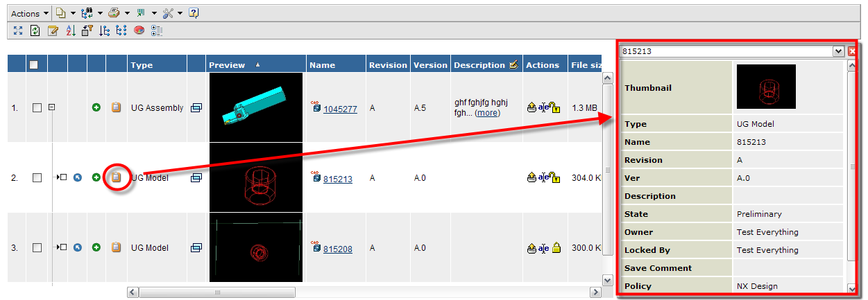Open the 815213 dropdown in properties panel
The width and height of the screenshot is (868, 300).
[x=839, y=51]
